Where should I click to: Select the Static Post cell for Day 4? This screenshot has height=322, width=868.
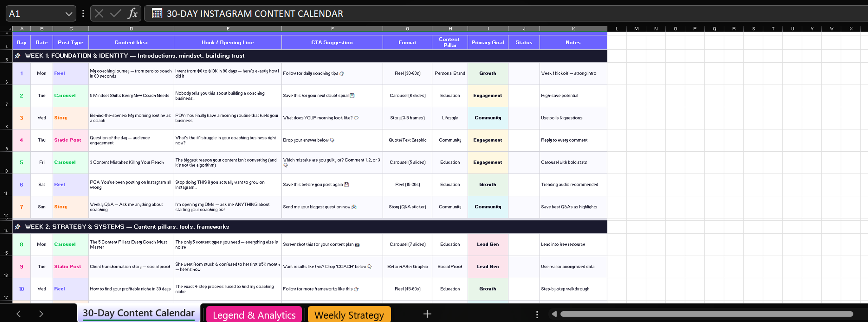[71, 140]
